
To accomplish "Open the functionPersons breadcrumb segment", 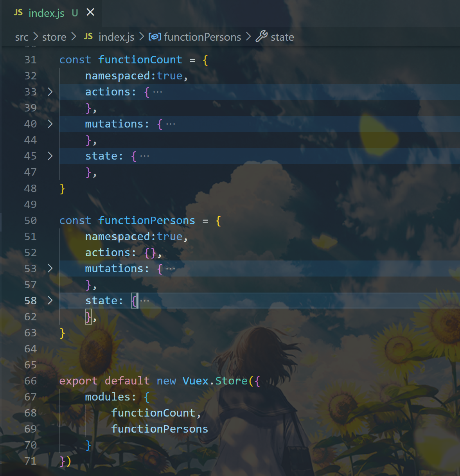I will (x=203, y=37).
